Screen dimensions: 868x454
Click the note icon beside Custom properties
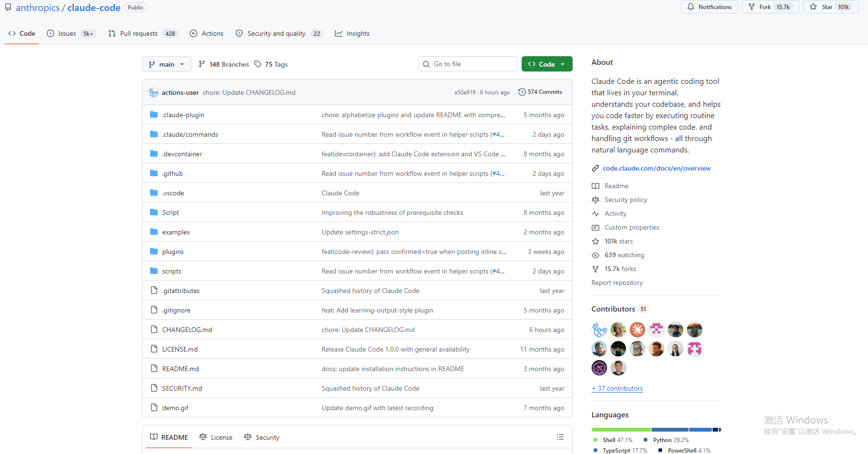[595, 227]
